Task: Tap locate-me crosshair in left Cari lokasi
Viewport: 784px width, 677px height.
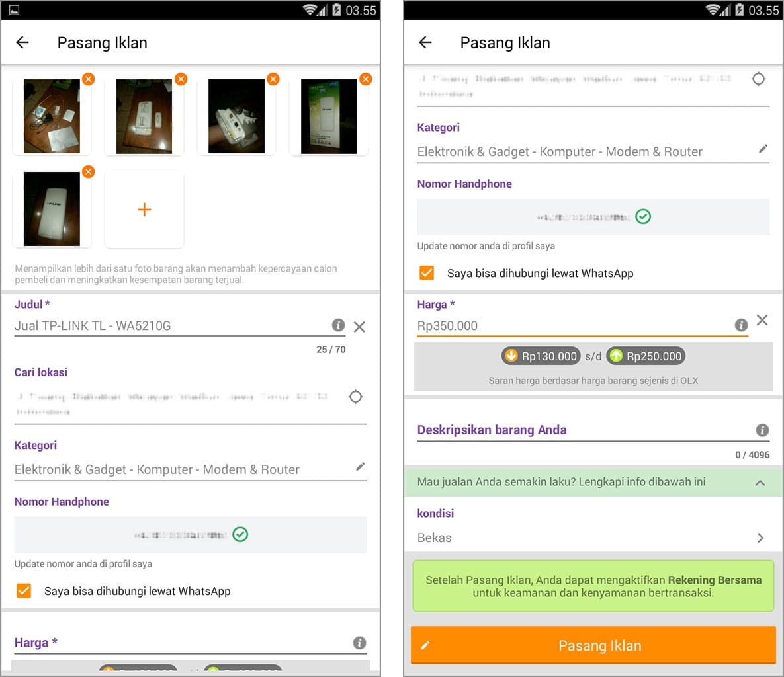Action: click(x=355, y=397)
